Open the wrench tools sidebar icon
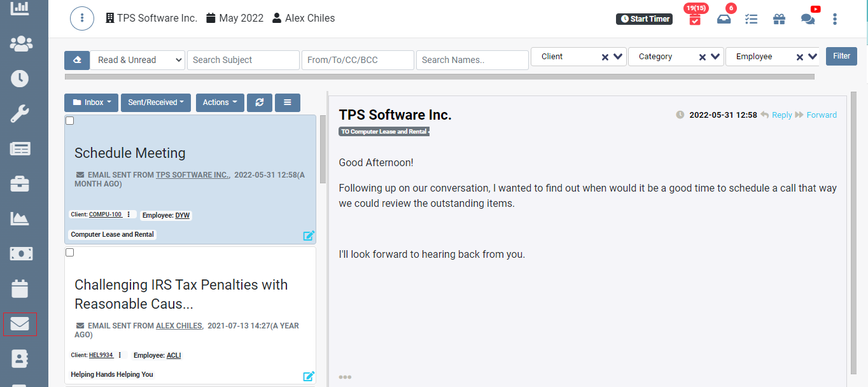This screenshot has width=868, height=387. [x=20, y=114]
